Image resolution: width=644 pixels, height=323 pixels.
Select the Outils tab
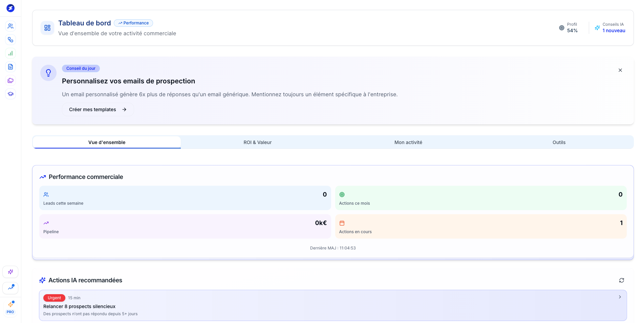coord(559,142)
